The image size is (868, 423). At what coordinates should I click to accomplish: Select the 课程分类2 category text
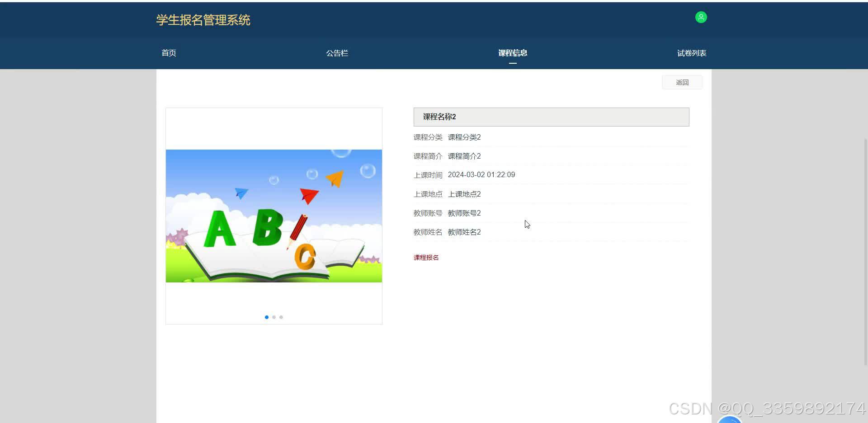(x=464, y=137)
